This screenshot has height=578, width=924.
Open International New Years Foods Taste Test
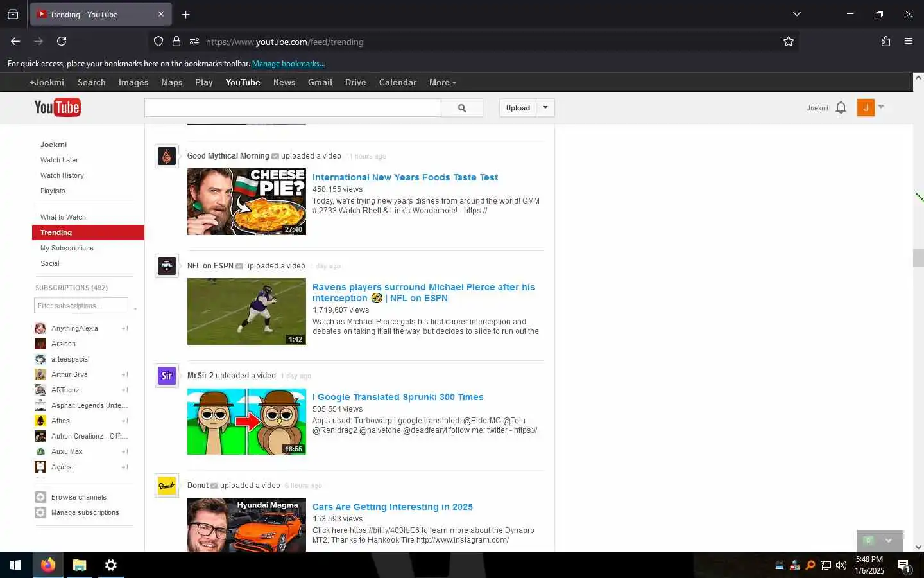[405, 177]
